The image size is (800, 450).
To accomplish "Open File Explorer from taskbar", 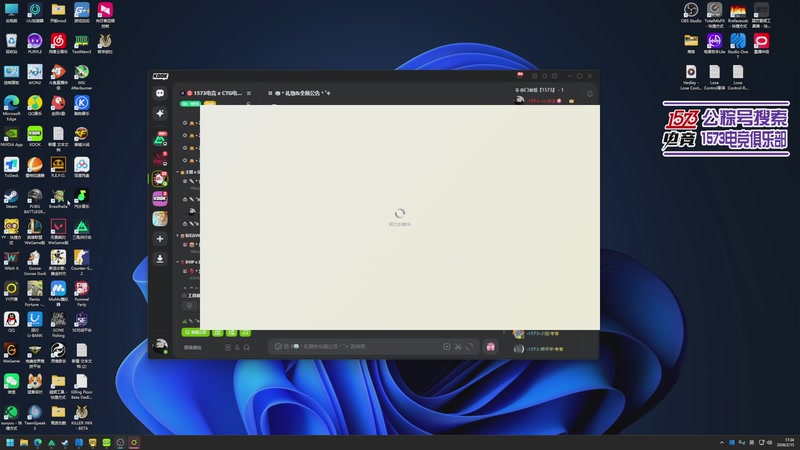I will (x=23, y=442).
